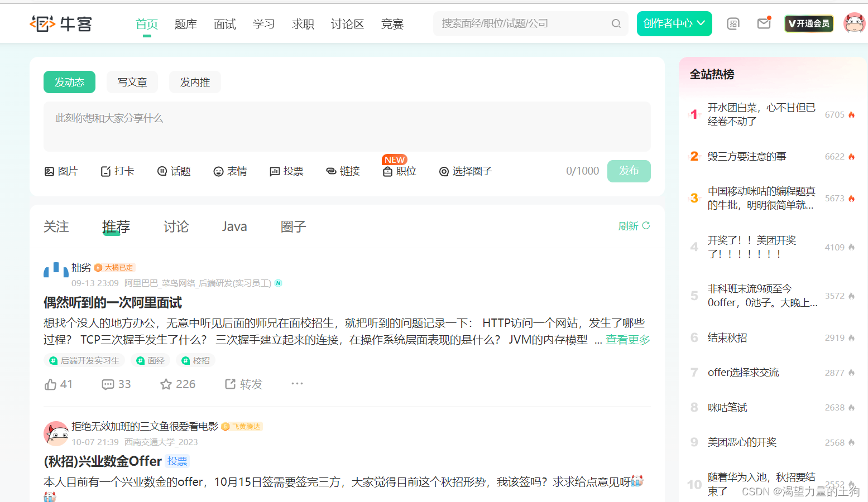Open the 选择圈子 circle selector
The height and width of the screenshot is (502, 868).
pos(466,171)
